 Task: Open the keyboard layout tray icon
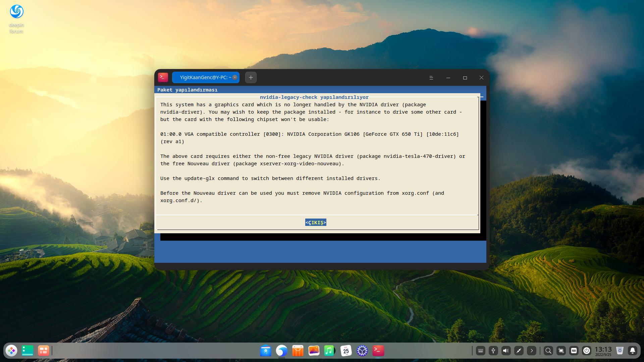tap(574, 351)
